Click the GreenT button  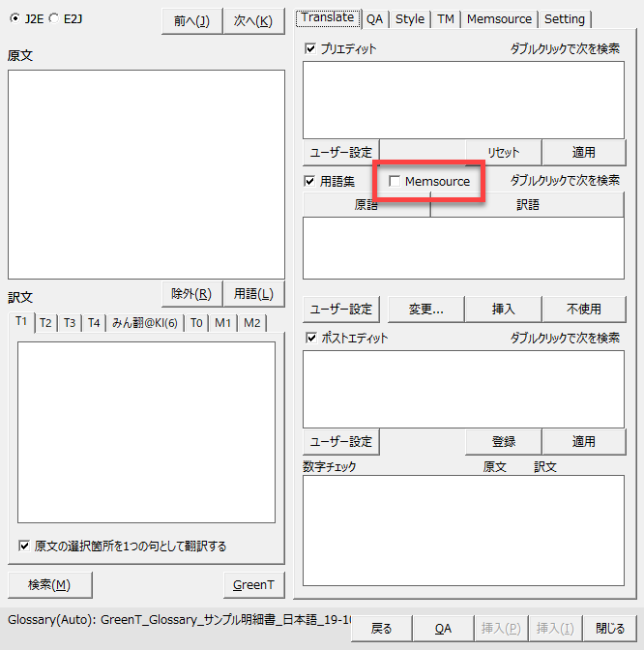tap(254, 584)
